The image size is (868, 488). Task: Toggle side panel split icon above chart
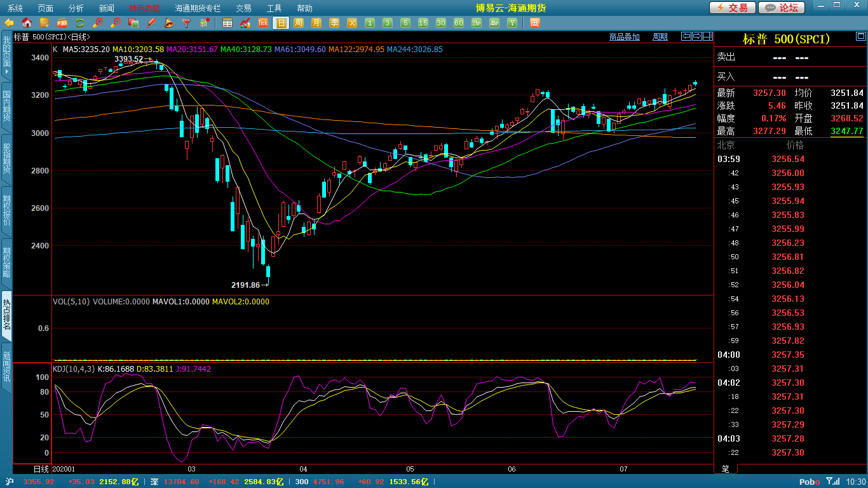[707, 36]
